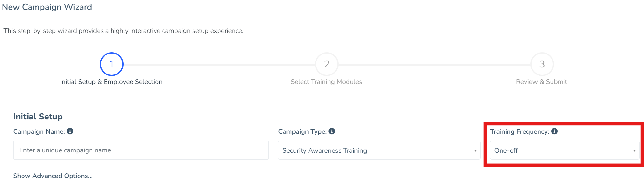Jump to the step 2 circle
The height and width of the screenshot is (179, 644).
pyautogui.click(x=327, y=64)
